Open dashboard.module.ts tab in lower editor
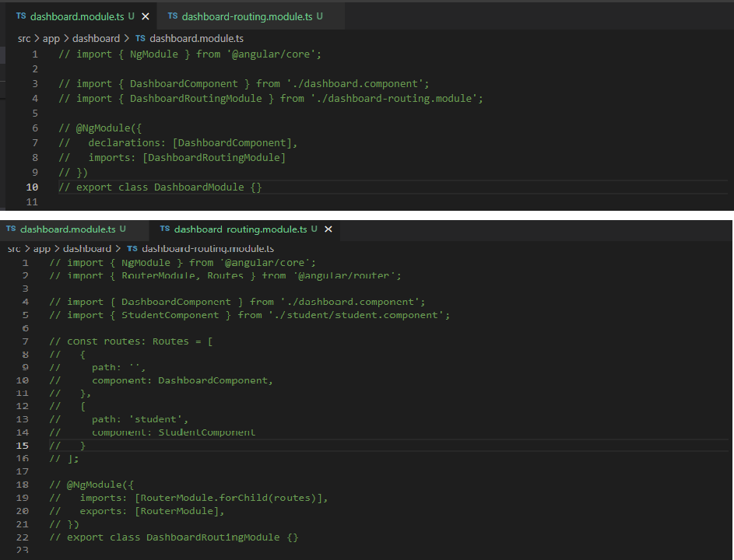Viewport: 734px width, 560px height. pyautogui.click(x=68, y=229)
